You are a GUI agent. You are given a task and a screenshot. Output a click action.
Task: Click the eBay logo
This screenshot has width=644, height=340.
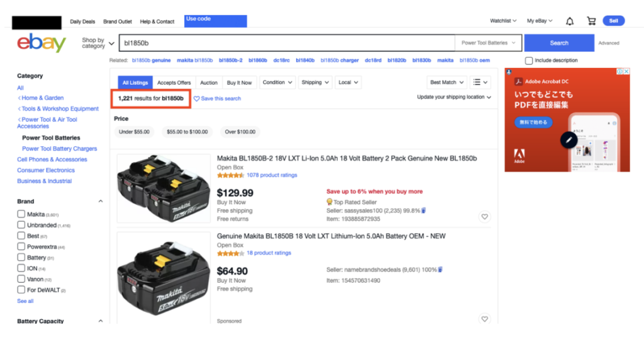pos(42,43)
